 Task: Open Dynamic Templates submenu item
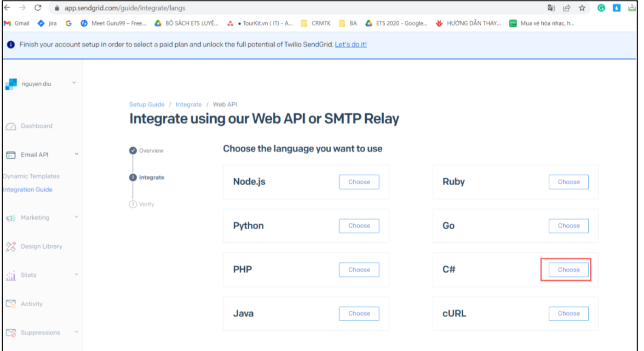pyautogui.click(x=31, y=176)
